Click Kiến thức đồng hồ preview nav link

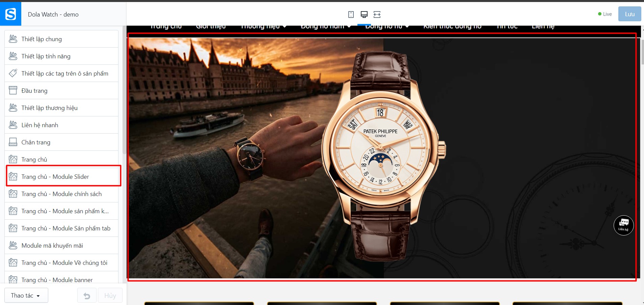point(452,27)
